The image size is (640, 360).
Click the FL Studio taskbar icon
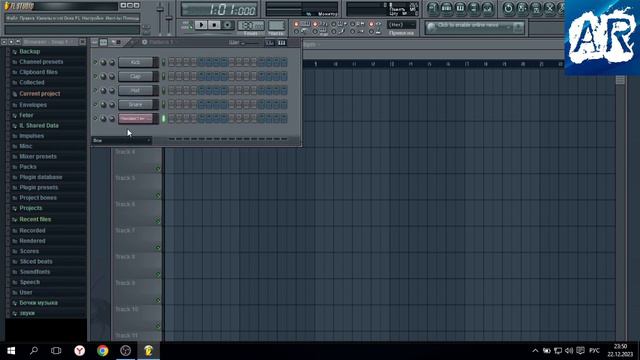[x=148, y=351]
